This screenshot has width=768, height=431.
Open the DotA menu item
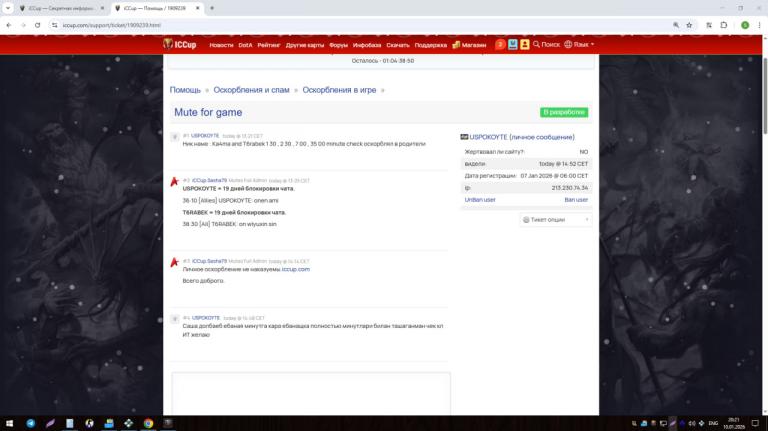[x=245, y=45]
